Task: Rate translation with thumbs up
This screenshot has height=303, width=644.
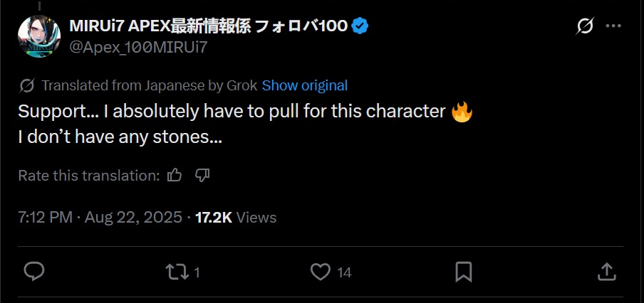Action: click(x=175, y=176)
